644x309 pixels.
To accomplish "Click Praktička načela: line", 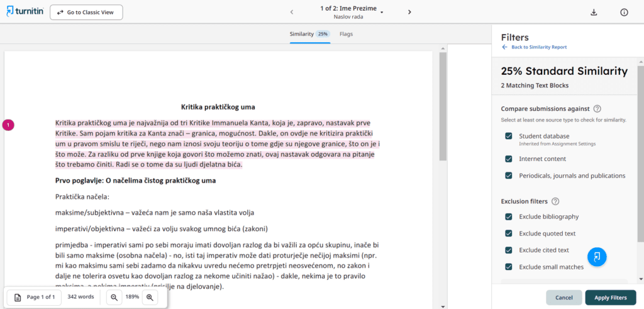I will (x=82, y=197).
